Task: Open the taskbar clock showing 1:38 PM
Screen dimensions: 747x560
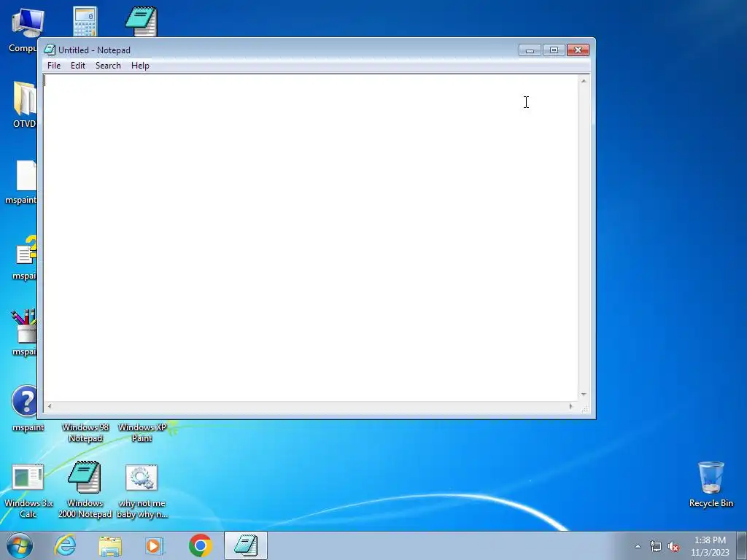Action: [710, 546]
